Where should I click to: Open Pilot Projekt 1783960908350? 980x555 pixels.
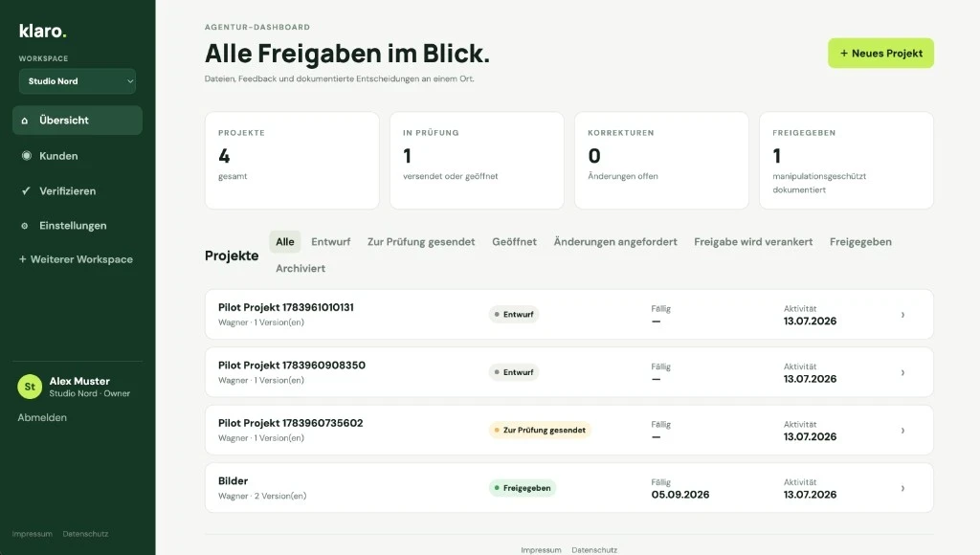click(x=568, y=372)
